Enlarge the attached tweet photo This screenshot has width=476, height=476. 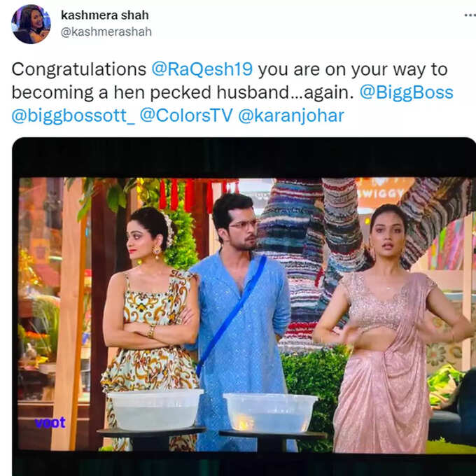(244, 307)
